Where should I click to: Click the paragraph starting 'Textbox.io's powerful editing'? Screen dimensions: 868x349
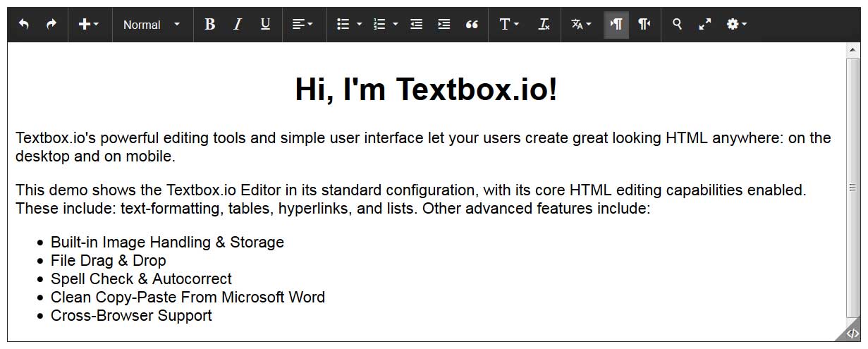point(423,147)
